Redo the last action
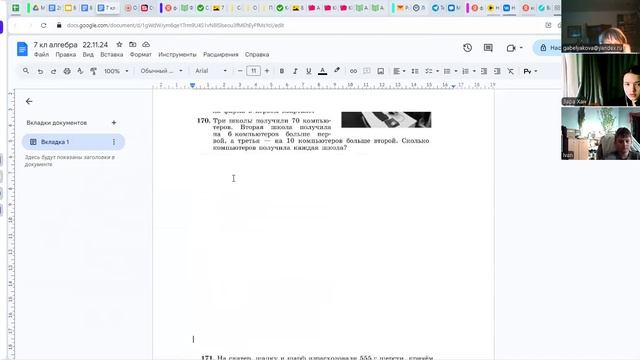This screenshot has height=360, width=640. point(53,71)
